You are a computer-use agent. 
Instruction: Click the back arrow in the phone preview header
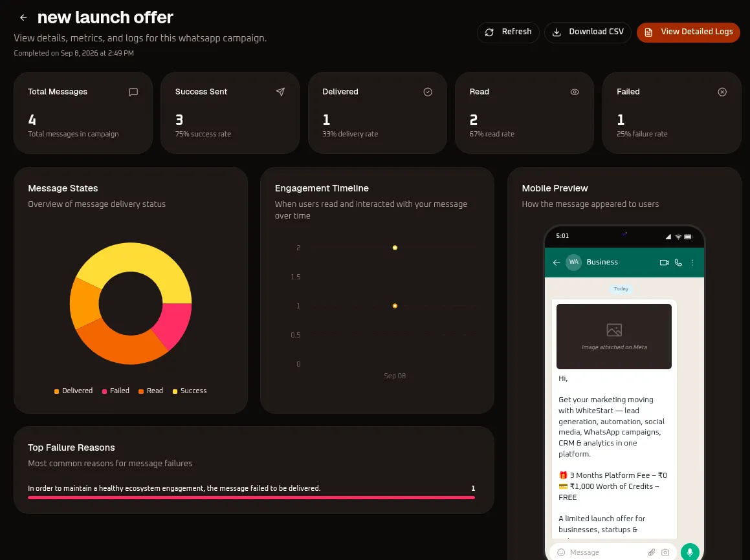[557, 263]
